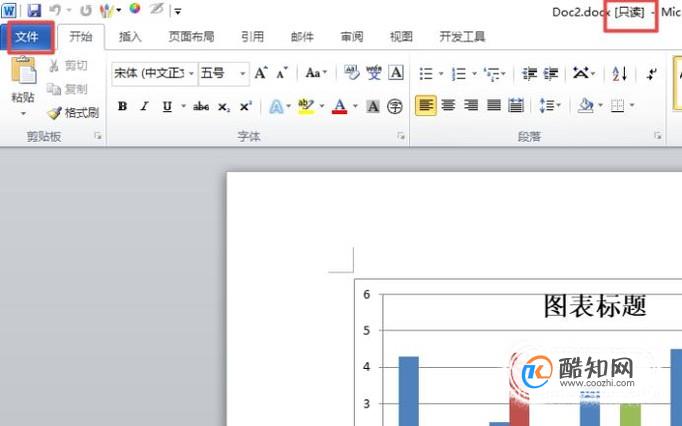
Task: Switch to the 插入 (Insert) tab
Action: coord(130,37)
